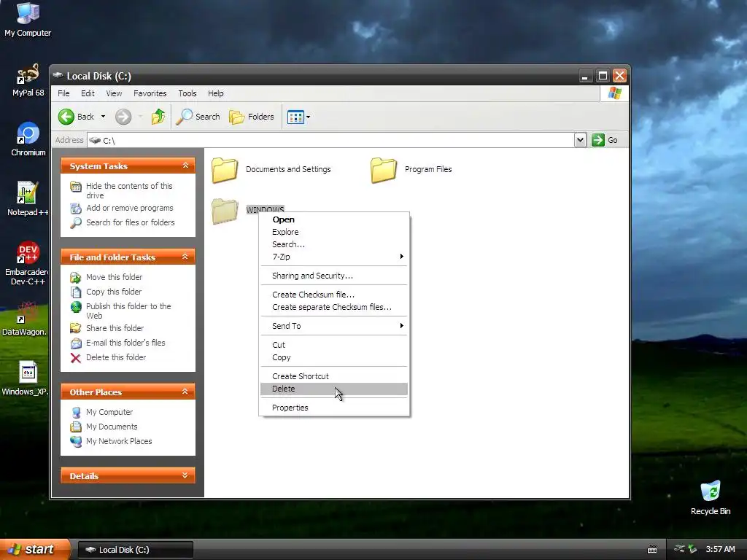Click the green Back arrow icon
747x560 pixels.
(66, 117)
